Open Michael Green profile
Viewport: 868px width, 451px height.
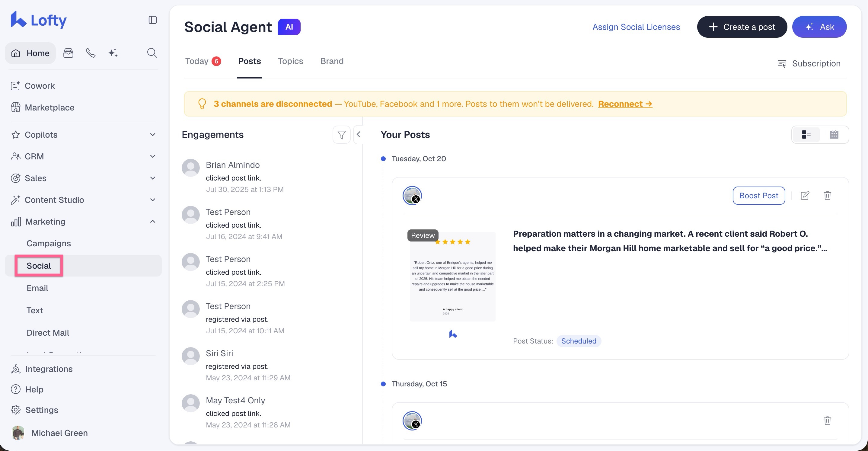coord(50,433)
